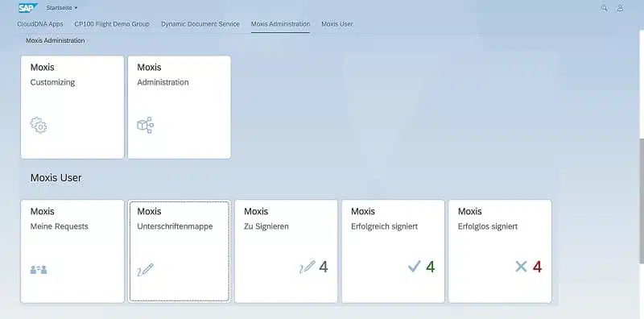The image size is (644, 319).
Task: Expand the Startseite dropdown menu
Action: (x=62, y=8)
